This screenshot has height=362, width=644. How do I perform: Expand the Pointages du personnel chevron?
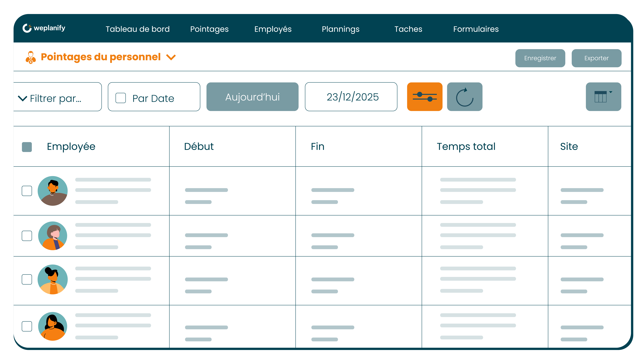click(171, 57)
